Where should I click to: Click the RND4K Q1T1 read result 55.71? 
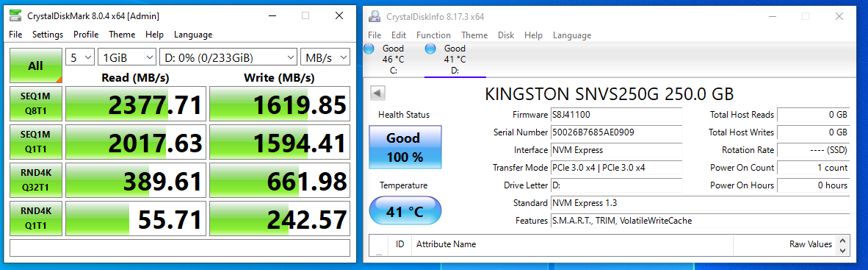tap(136, 219)
